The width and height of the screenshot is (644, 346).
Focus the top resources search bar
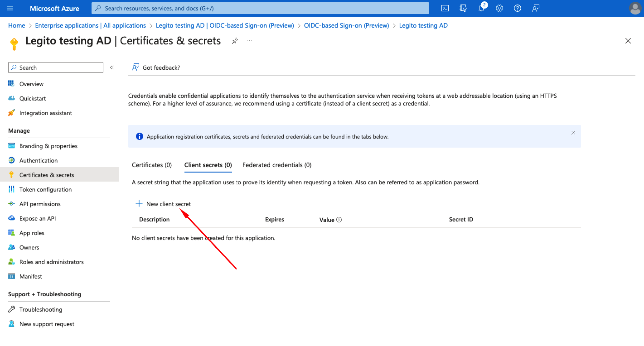point(260,8)
